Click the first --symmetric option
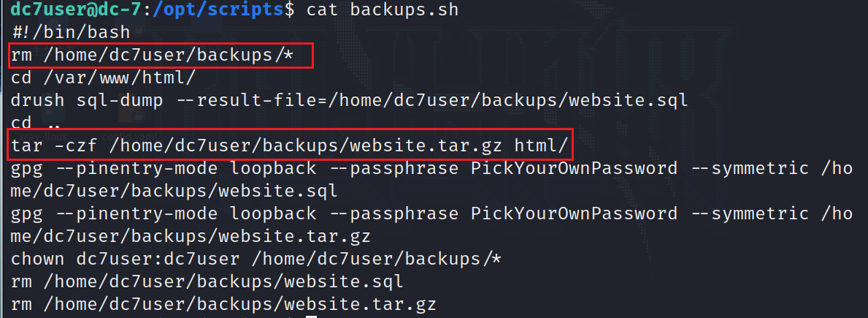 click(x=749, y=168)
